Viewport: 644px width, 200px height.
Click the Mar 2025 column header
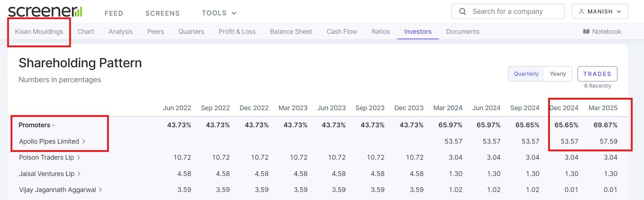[603, 108]
